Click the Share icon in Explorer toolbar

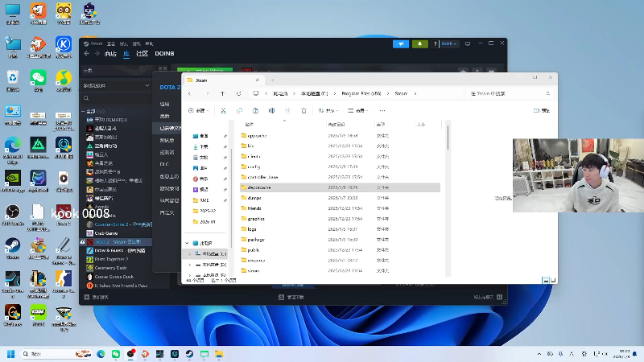point(287,110)
